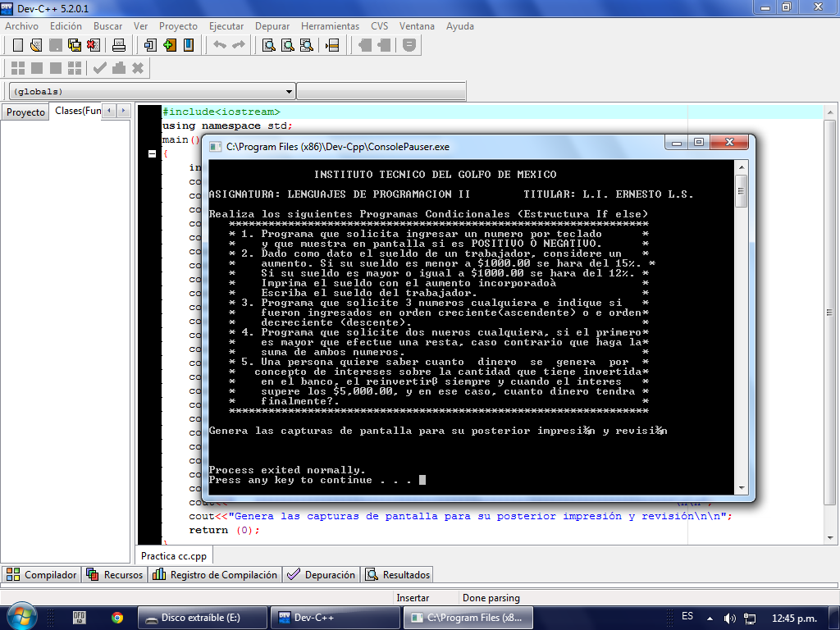This screenshot has width=840, height=630.
Task: Open the Registro de Compilación tab
Action: click(216, 575)
